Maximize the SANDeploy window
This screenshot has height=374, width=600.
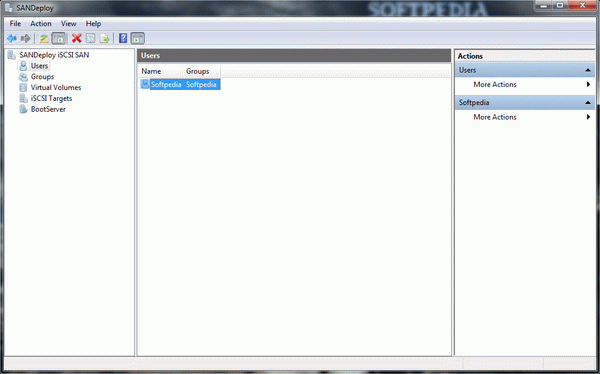(560, 5)
